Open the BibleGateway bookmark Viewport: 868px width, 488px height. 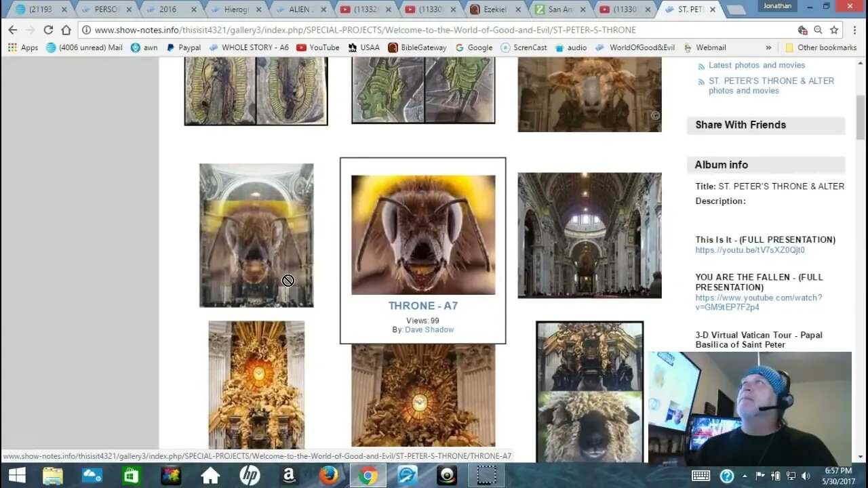(417, 47)
